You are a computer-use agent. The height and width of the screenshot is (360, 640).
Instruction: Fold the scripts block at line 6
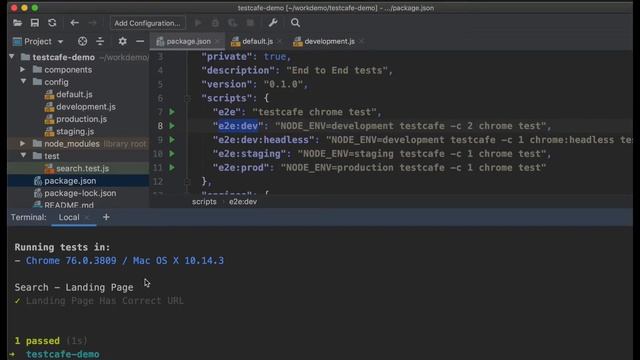tap(187, 98)
